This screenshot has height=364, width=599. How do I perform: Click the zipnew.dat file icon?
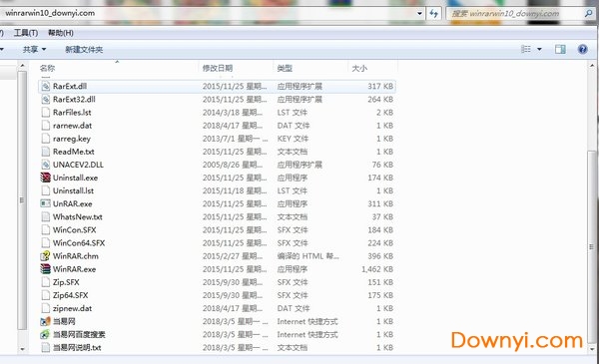pos(46,308)
